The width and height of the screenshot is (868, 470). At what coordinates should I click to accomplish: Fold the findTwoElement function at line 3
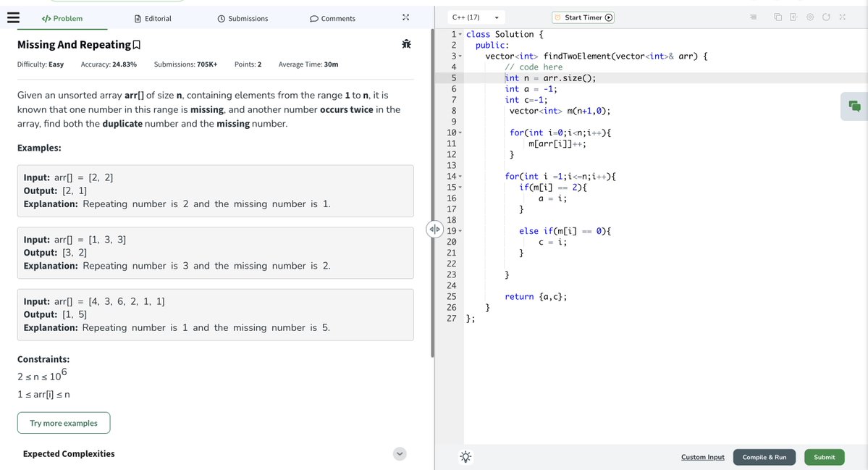(460, 56)
